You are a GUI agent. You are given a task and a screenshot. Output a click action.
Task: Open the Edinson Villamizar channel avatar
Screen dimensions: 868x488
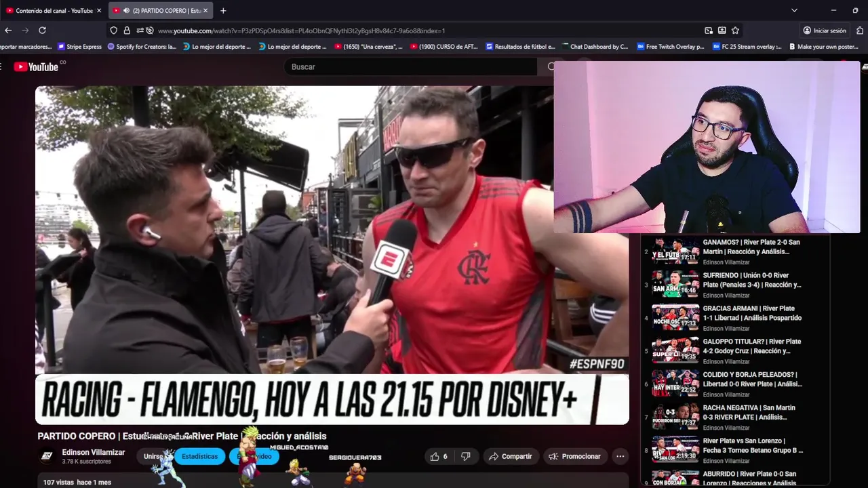tap(47, 456)
